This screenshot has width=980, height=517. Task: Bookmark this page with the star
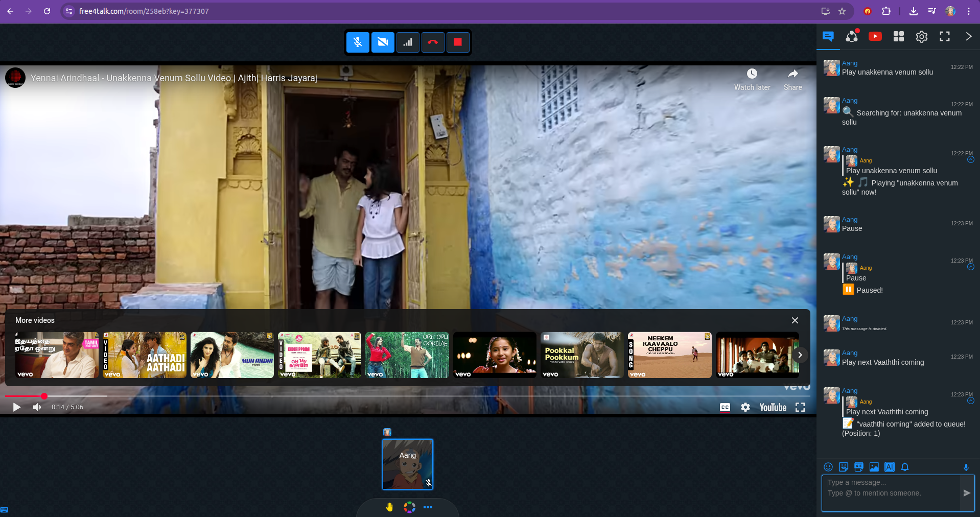tap(842, 11)
